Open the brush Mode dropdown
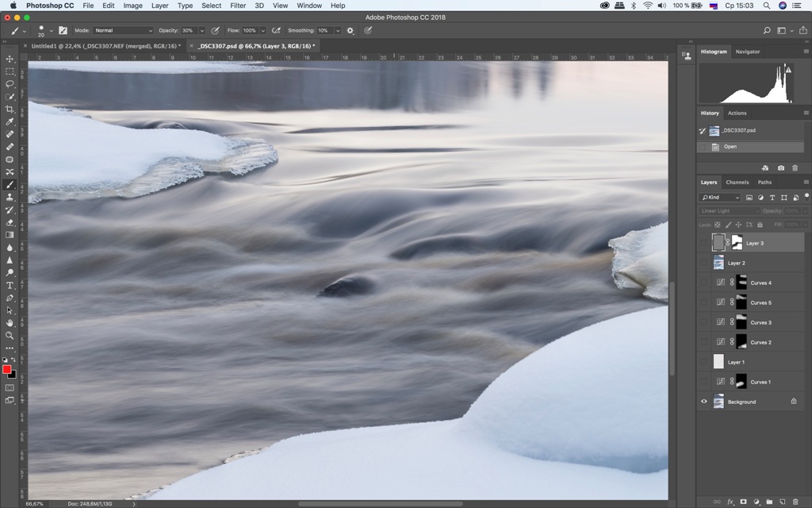 [x=123, y=31]
